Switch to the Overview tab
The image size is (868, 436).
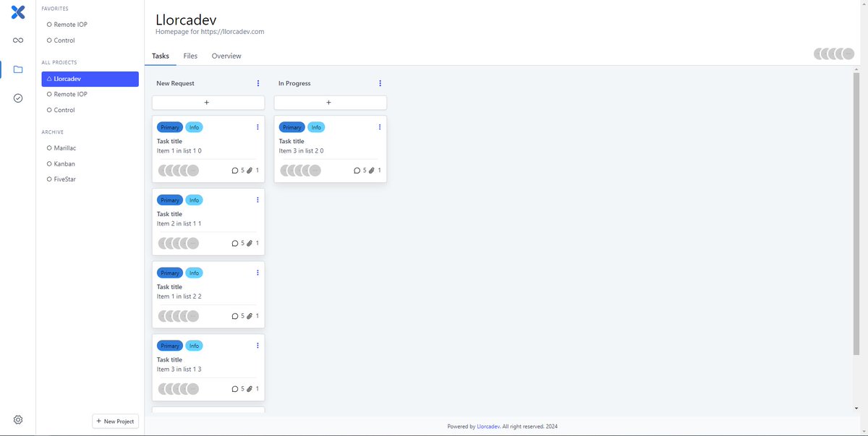click(226, 56)
